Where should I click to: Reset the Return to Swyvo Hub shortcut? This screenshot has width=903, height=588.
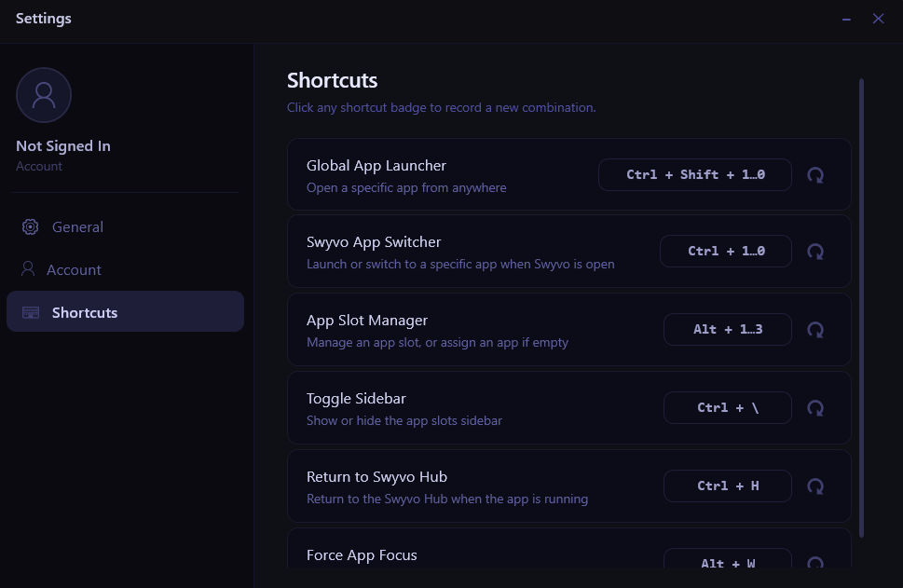[x=815, y=486]
